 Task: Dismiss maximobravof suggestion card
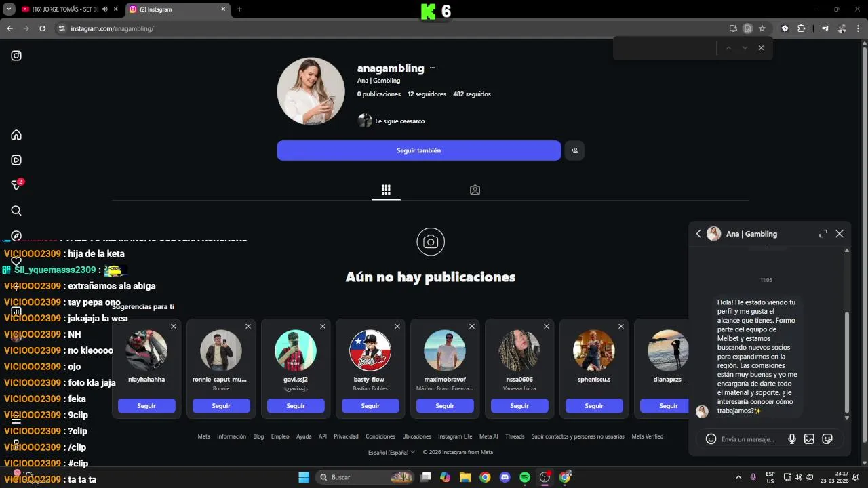click(472, 327)
